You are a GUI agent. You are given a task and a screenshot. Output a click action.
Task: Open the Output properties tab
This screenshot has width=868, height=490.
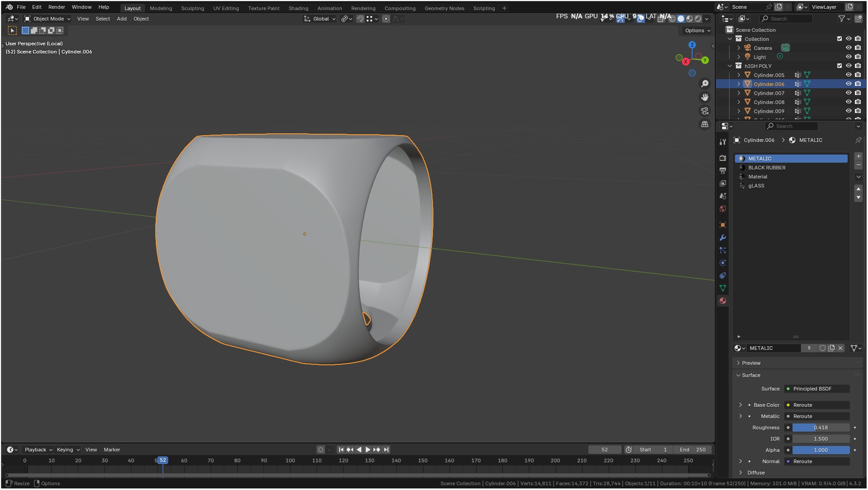pyautogui.click(x=723, y=171)
